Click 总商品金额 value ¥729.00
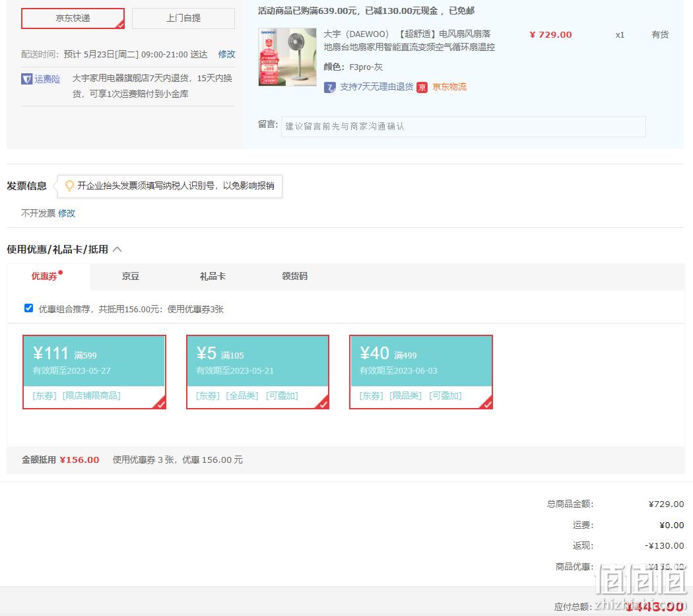 point(666,504)
